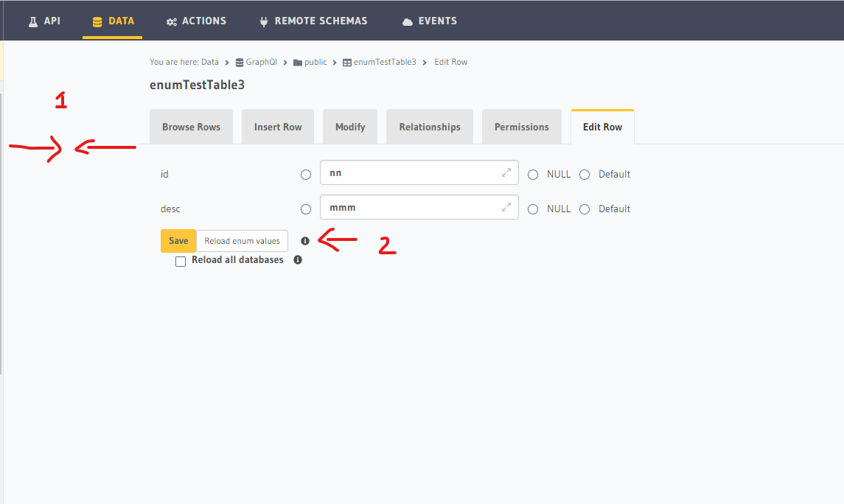Open the API tab in the top navigation
The height and width of the screenshot is (504, 844).
[x=44, y=21]
